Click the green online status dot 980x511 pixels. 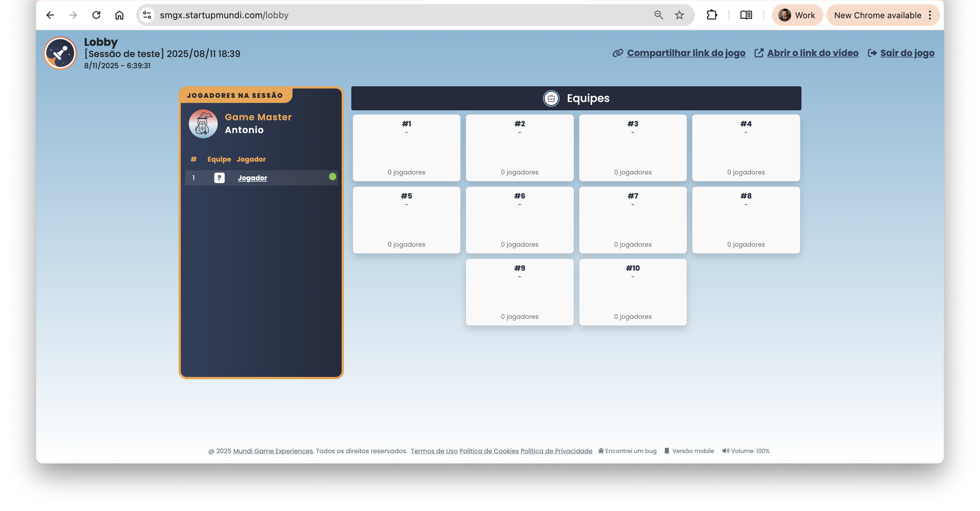point(333,177)
